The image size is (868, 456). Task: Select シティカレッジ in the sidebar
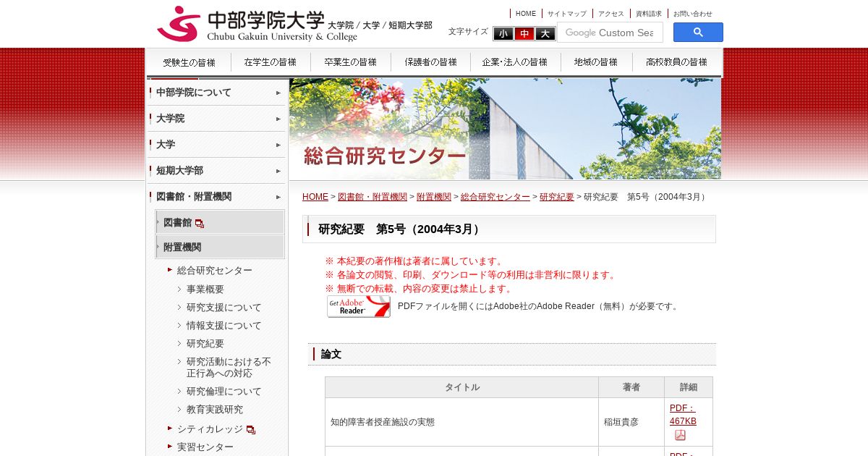tap(210, 429)
